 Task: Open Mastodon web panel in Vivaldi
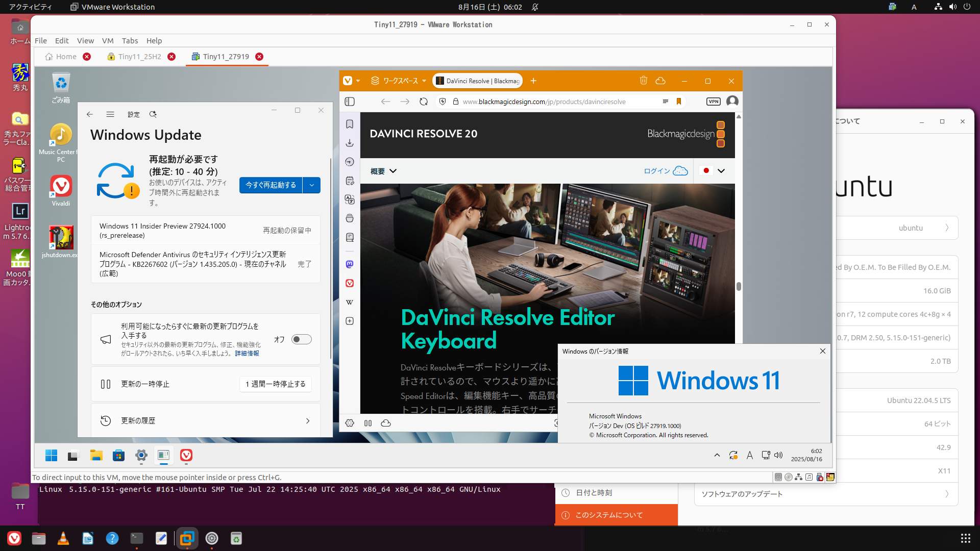coord(350,264)
